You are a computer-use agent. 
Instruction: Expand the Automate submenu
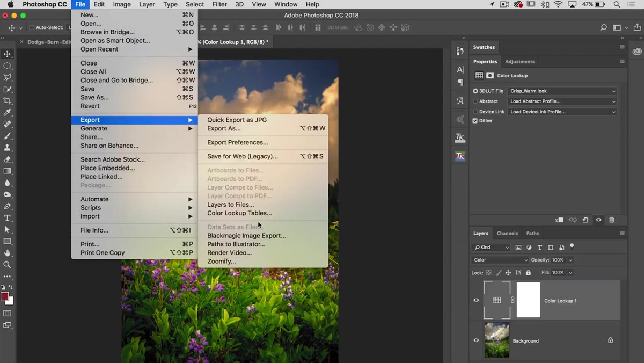135,199
